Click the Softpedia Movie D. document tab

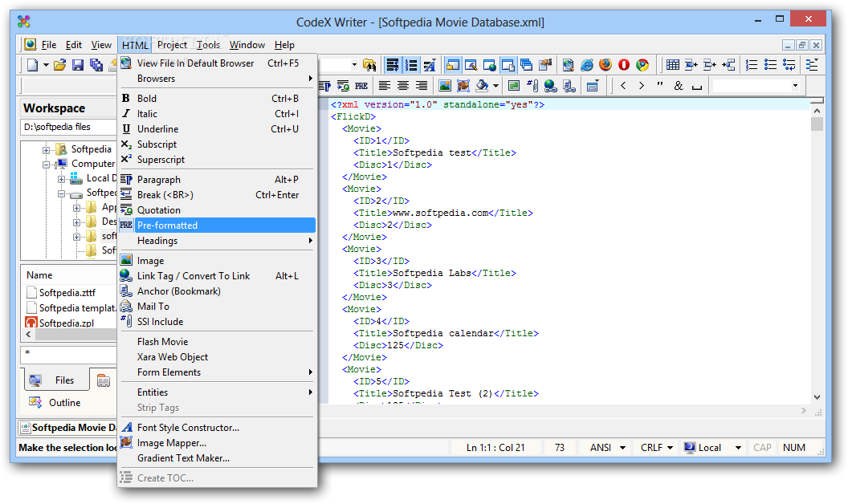point(69,427)
